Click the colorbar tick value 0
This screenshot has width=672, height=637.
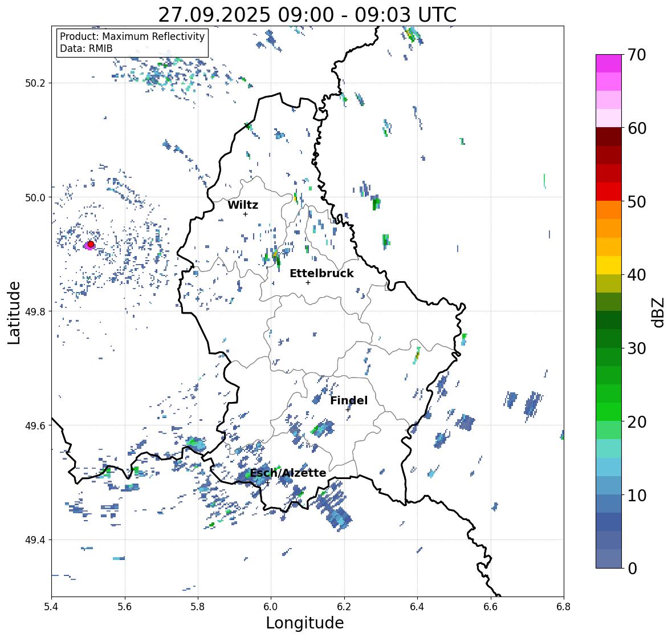pos(632,569)
